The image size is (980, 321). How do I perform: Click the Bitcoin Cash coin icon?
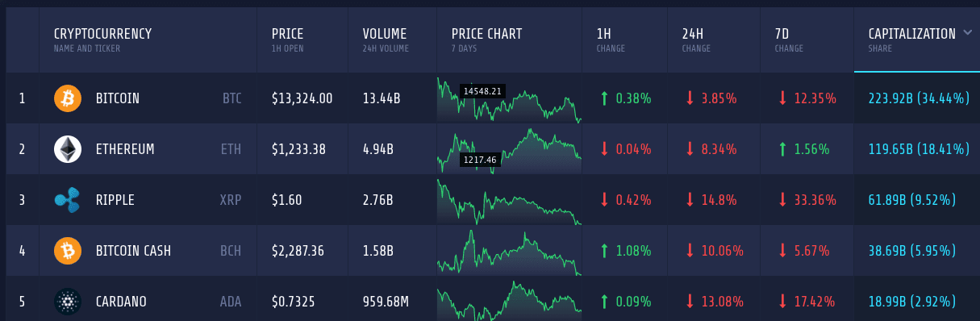click(68, 251)
